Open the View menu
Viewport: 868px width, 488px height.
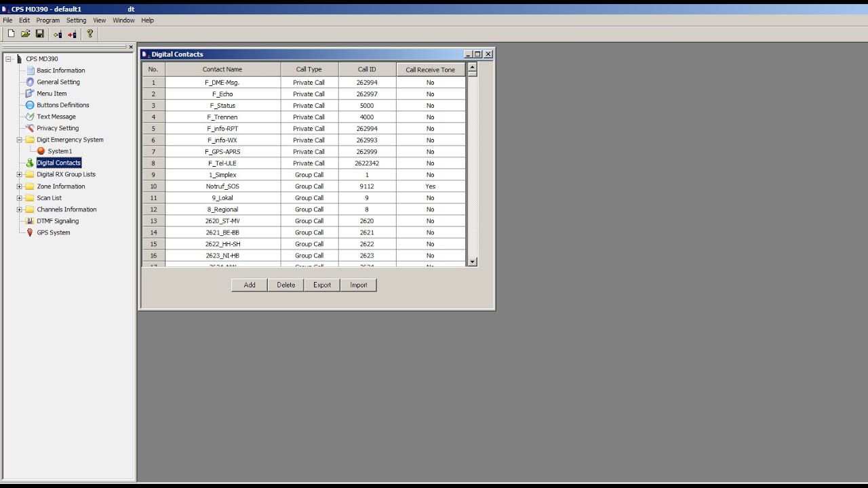click(x=100, y=20)
